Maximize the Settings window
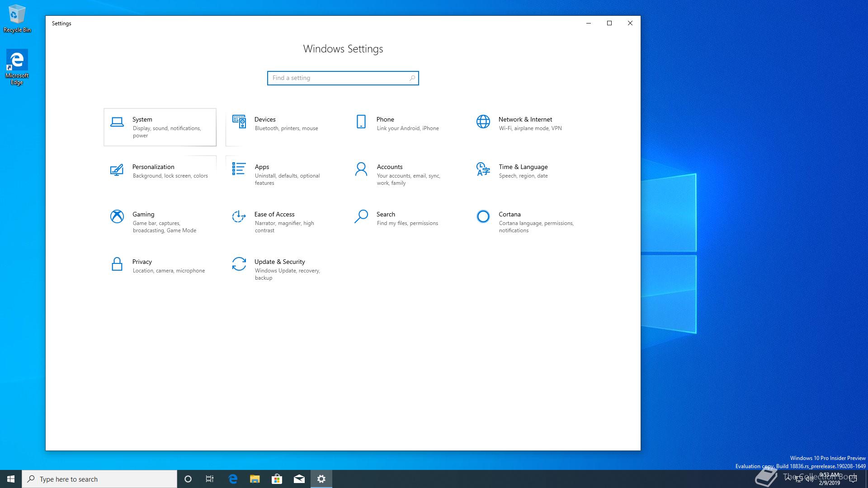 click(x=609, y=23)
